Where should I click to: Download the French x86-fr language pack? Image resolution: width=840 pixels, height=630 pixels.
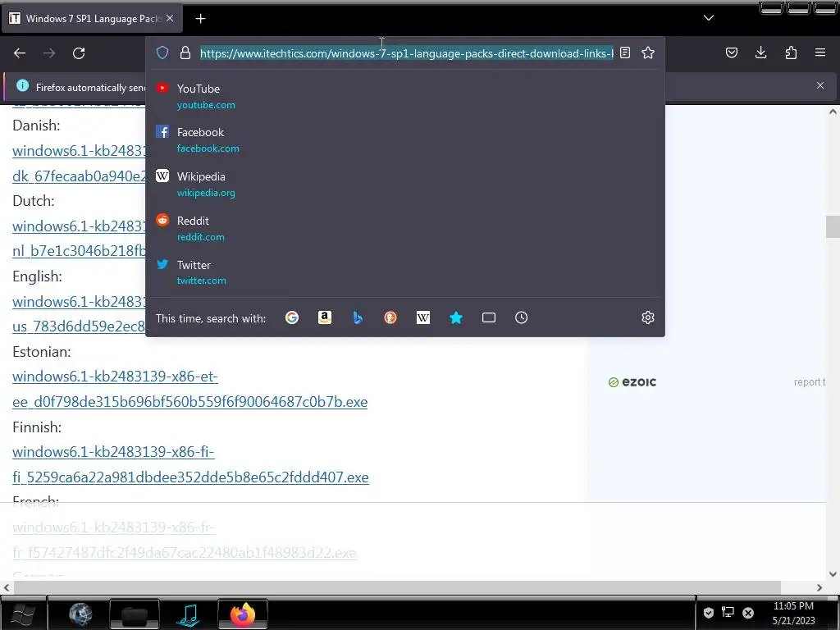(185, 540)
